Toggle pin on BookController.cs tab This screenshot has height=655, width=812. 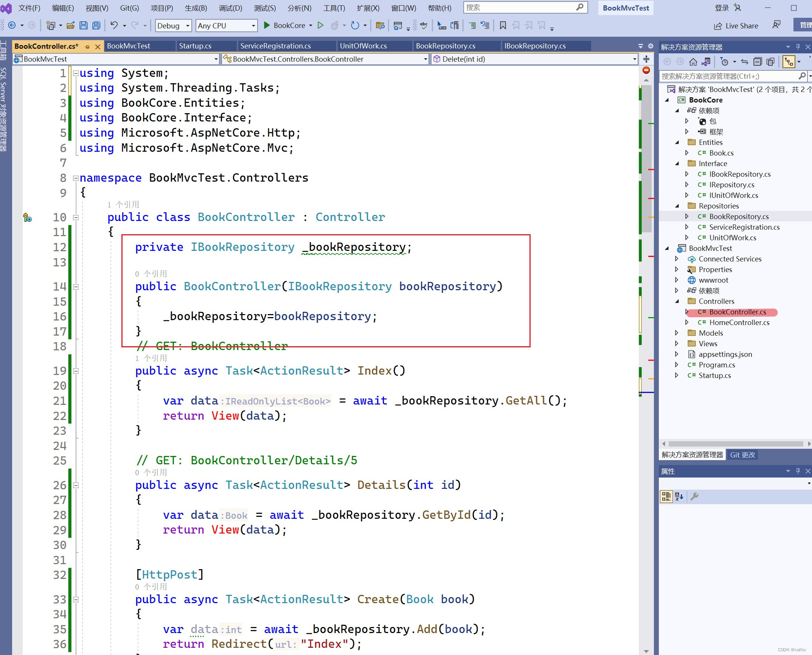coord(87,47)
